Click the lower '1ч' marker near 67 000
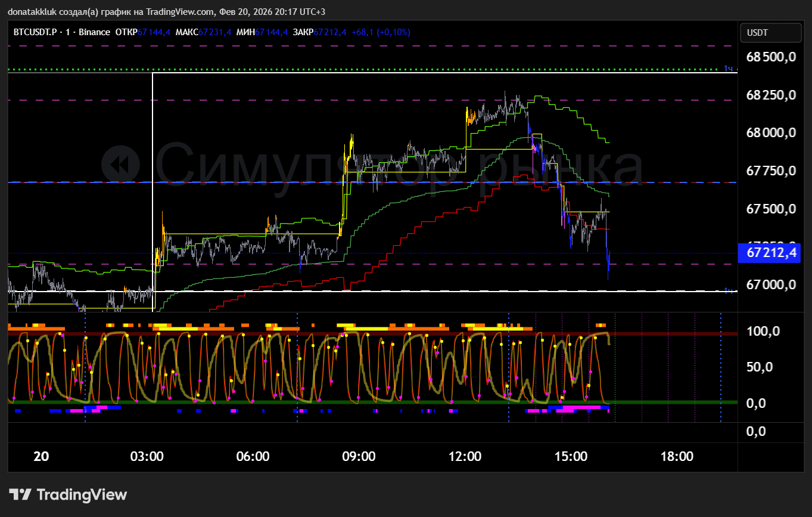The height and width of the screenshot is (517, 812). coord(728,290)
